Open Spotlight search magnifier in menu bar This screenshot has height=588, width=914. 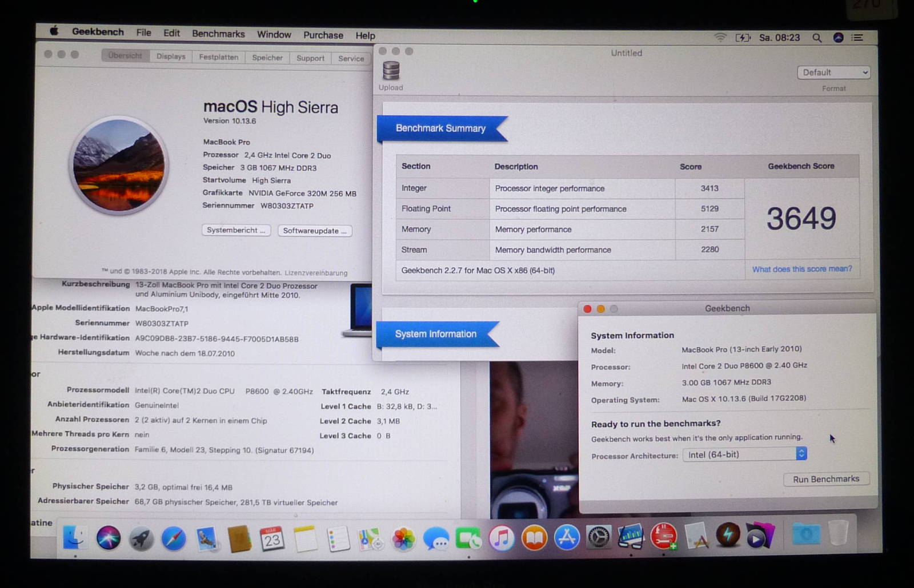tap(817, 38)
